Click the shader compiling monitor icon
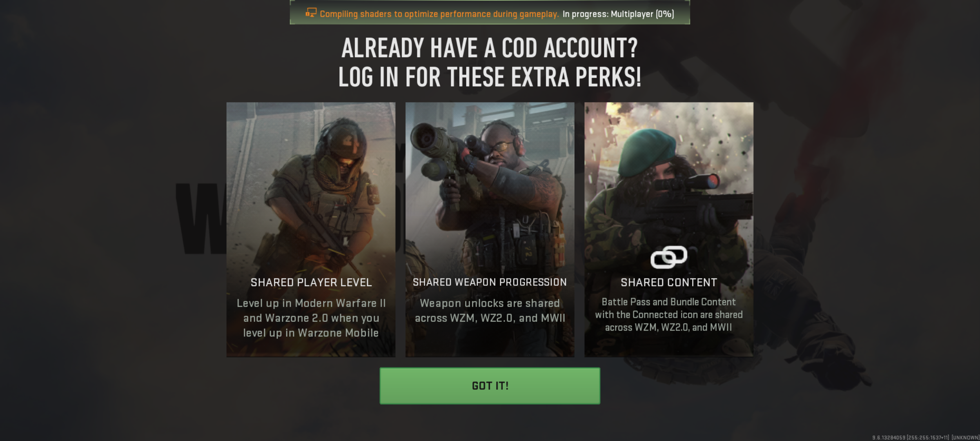This screenshot has height=441, width=980. 311,13
